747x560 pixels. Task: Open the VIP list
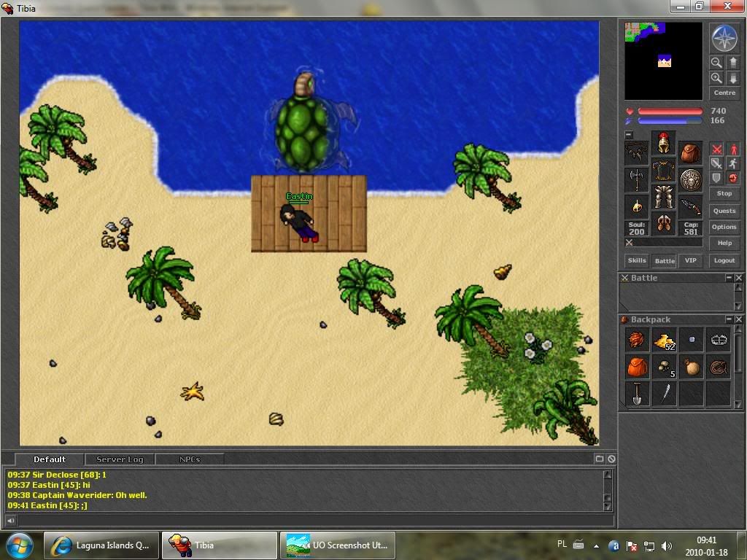pos(690,260)
